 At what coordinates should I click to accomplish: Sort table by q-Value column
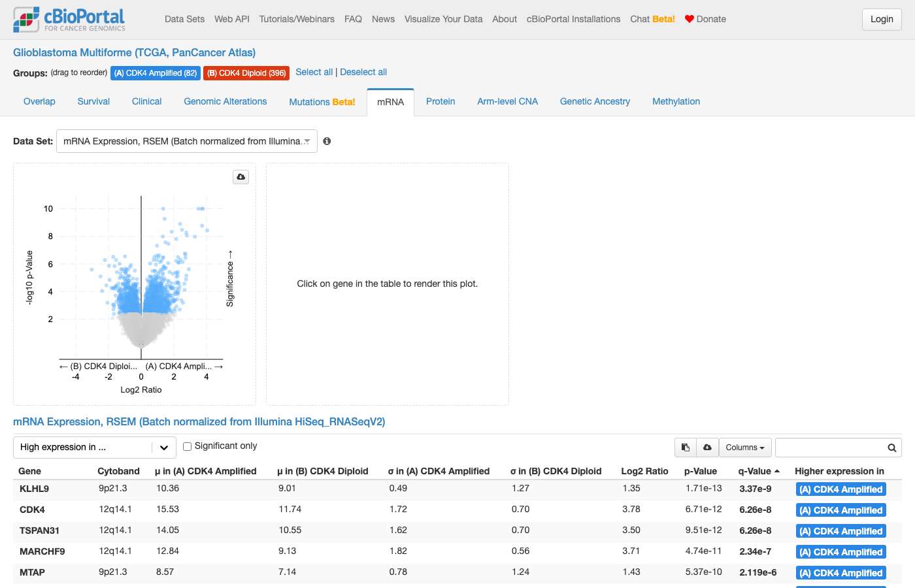coord(759,471)
